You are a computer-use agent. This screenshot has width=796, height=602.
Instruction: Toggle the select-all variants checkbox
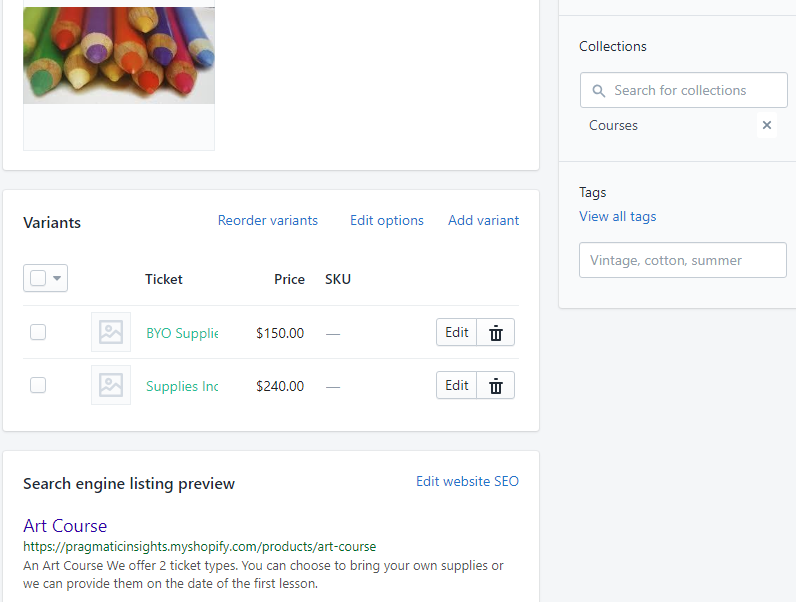click(x=38, y=278)
